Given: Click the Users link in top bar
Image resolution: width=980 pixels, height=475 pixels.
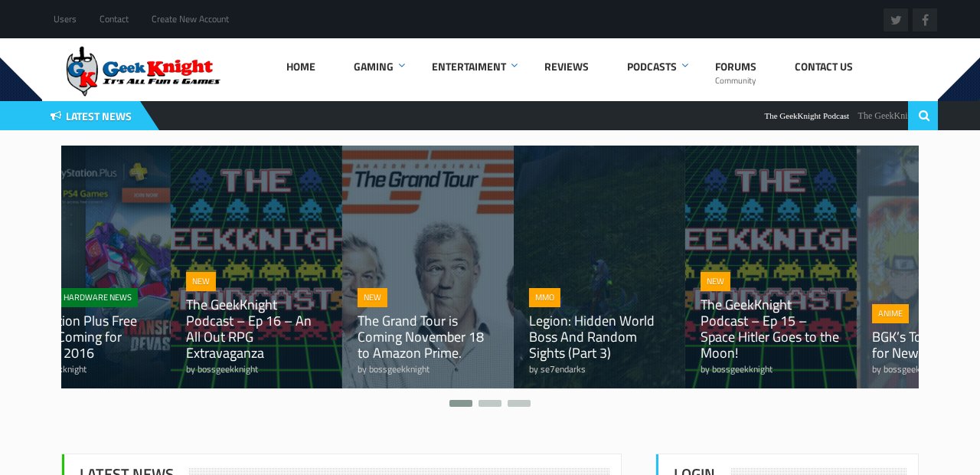Looking at the screenshot, I should point(65,19).
